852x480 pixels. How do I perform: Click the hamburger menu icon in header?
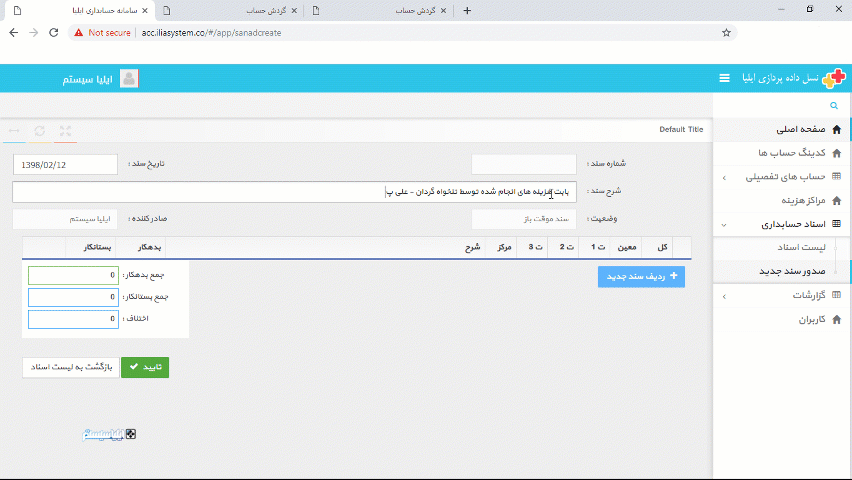point(724,78)
